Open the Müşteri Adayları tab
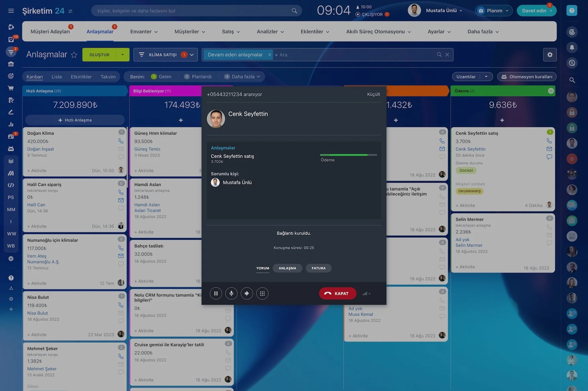The image size is (588, 391). point(50,32)
